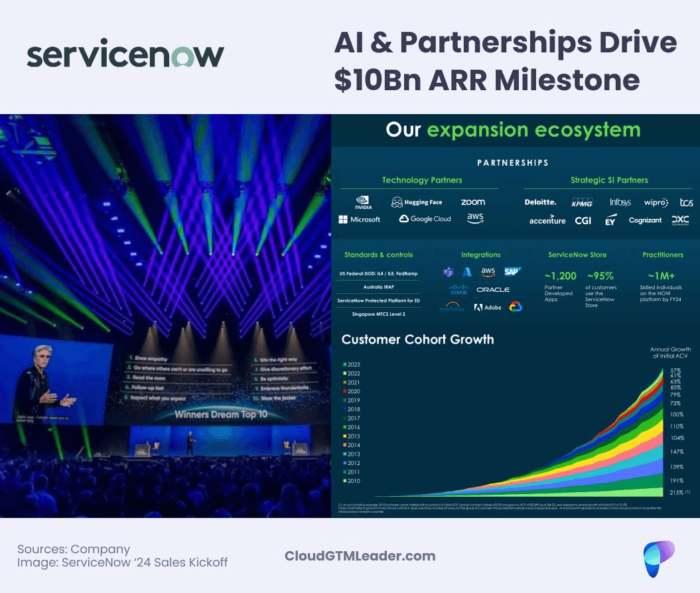Click the Microsoft logo
The image size is (700, 593).
tap(360, 220)
